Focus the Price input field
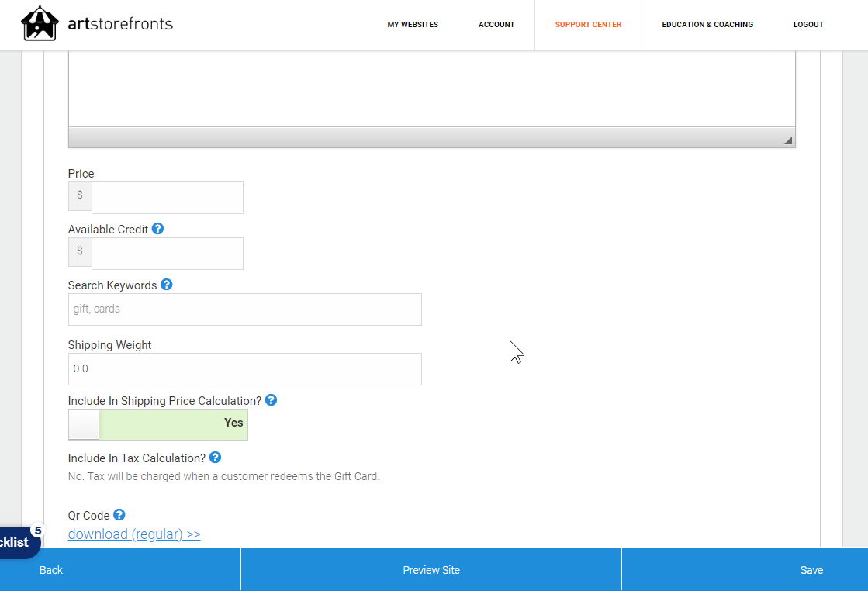This screenshot has height=591, width=868. point(167,198)
